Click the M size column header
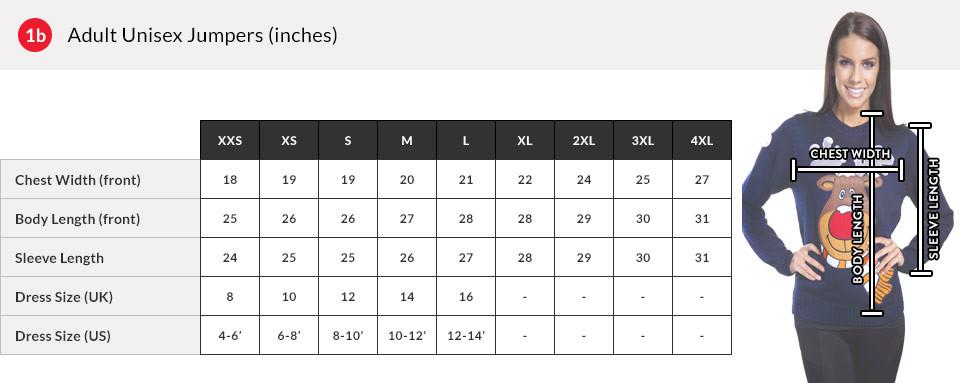Image resolution: width=960 pixels, height=383 pixels. click(x=407, y=140)
